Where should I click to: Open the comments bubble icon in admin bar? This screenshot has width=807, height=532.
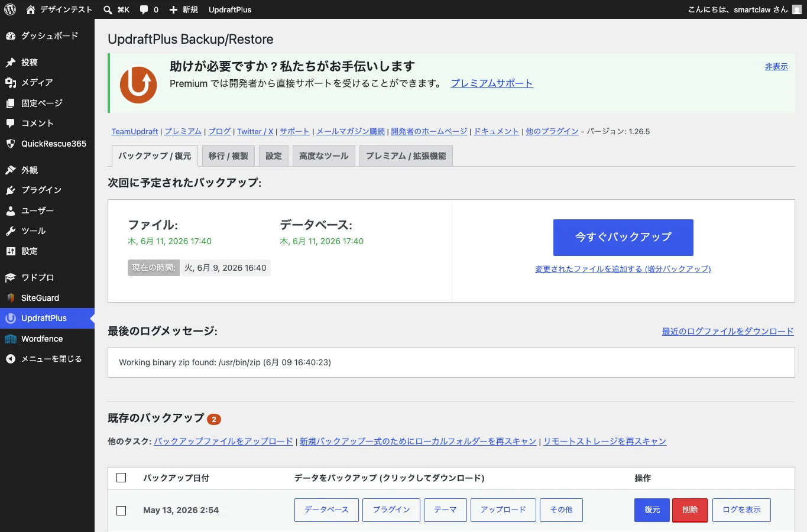tap(144, 9)
